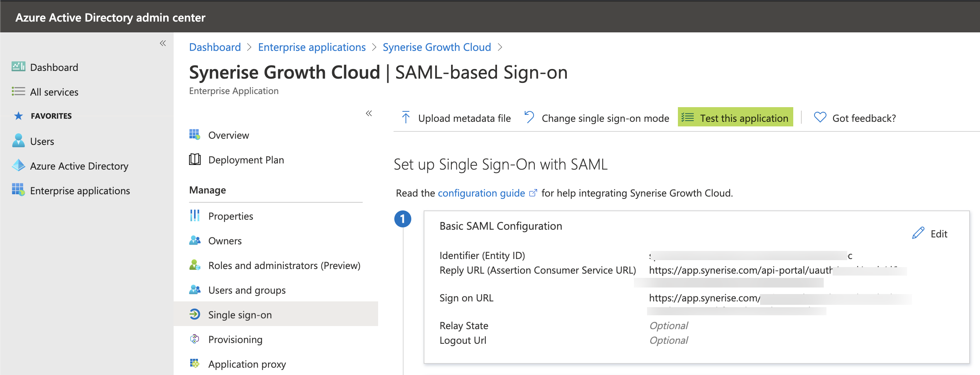
Task: Click the Edit pencil for Basic SAML Configuration
Action: pos(918,233)
